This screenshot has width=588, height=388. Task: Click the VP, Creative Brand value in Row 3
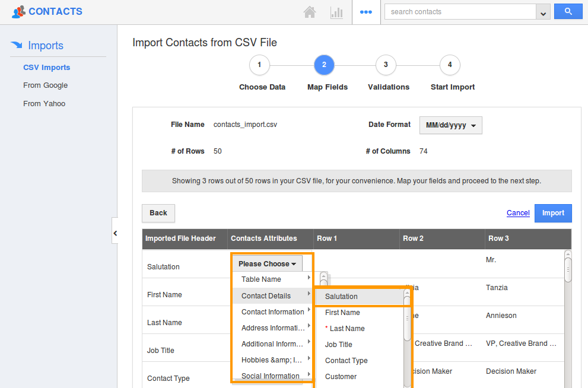[522, 344]
